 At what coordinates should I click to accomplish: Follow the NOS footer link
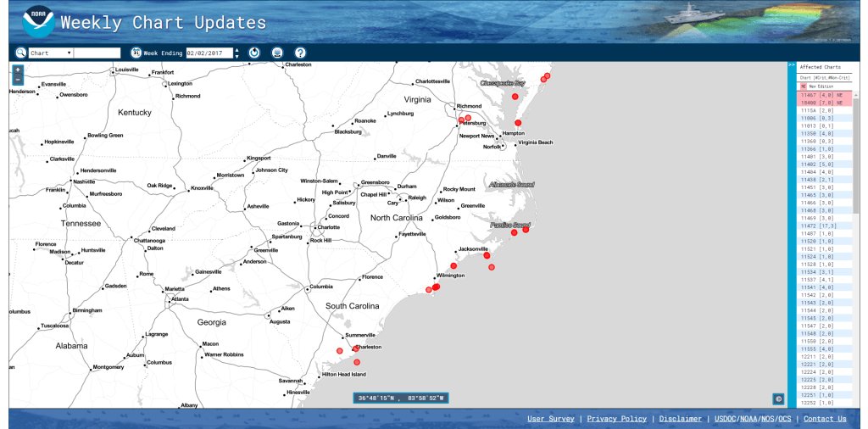coord(768,419)
